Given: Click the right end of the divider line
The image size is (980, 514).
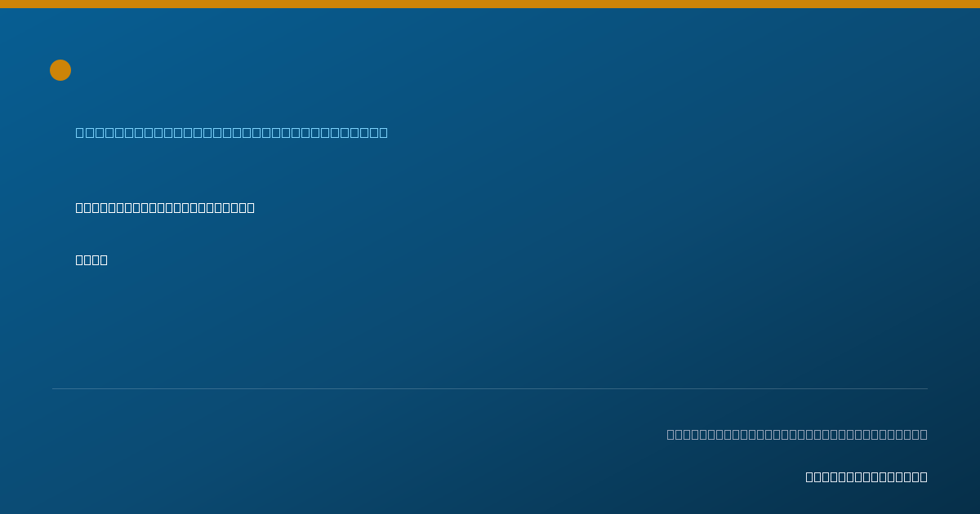Looking at the screenshot, I should pos(927,388).
